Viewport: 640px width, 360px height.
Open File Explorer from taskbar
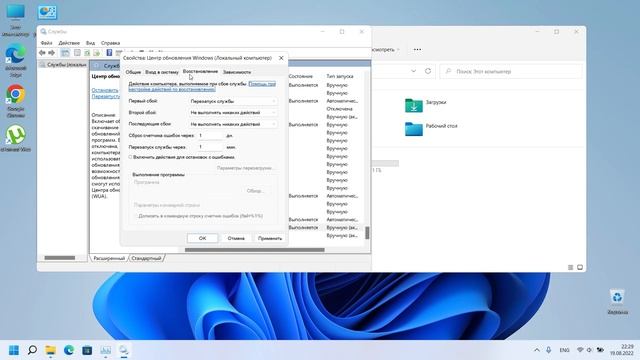coord(51,350)
